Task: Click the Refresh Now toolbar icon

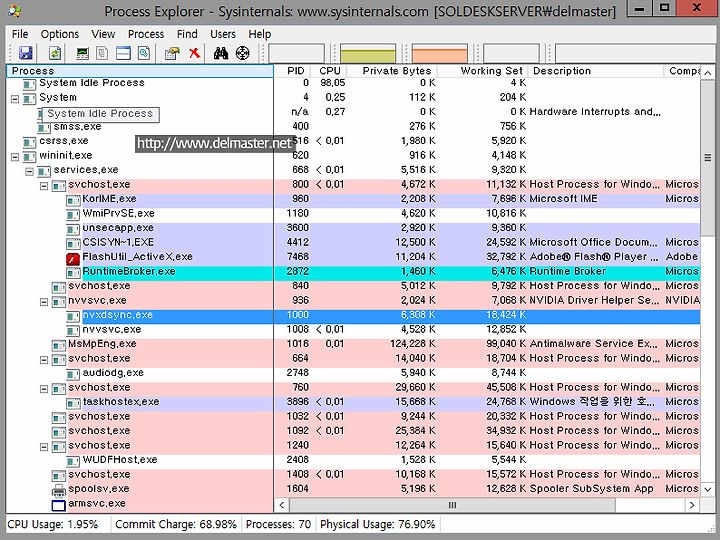Action: pos(55,53)
